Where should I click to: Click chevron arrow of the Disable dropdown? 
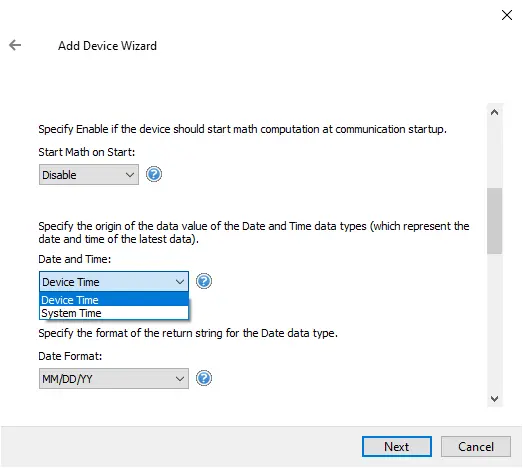(x=130, y=174)
